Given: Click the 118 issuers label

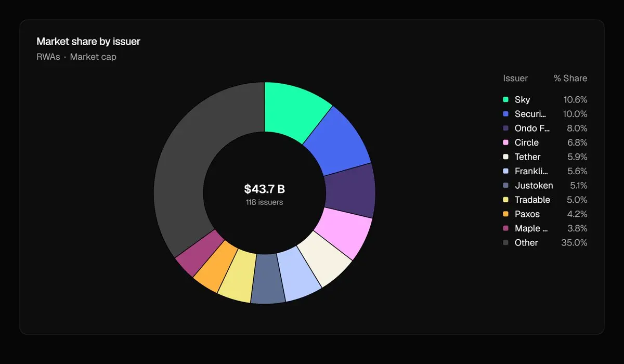Looking at the screenshot, I should [265, 202].
